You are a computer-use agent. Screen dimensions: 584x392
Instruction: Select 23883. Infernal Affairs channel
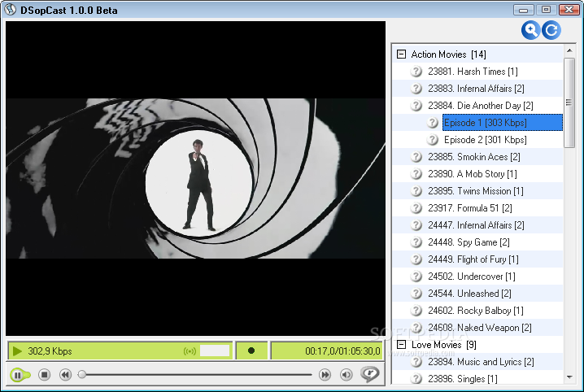[x=476, y=89]
